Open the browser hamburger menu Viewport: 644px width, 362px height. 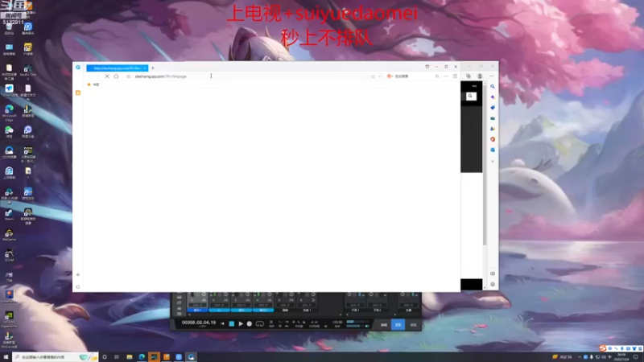click(x=455, y=76)
